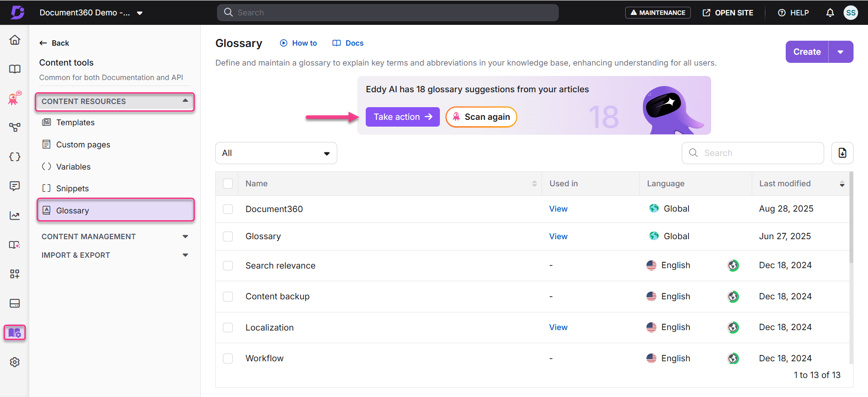
Task: Tick the checkbox for Localization
Action: click(x=228, y=327)
